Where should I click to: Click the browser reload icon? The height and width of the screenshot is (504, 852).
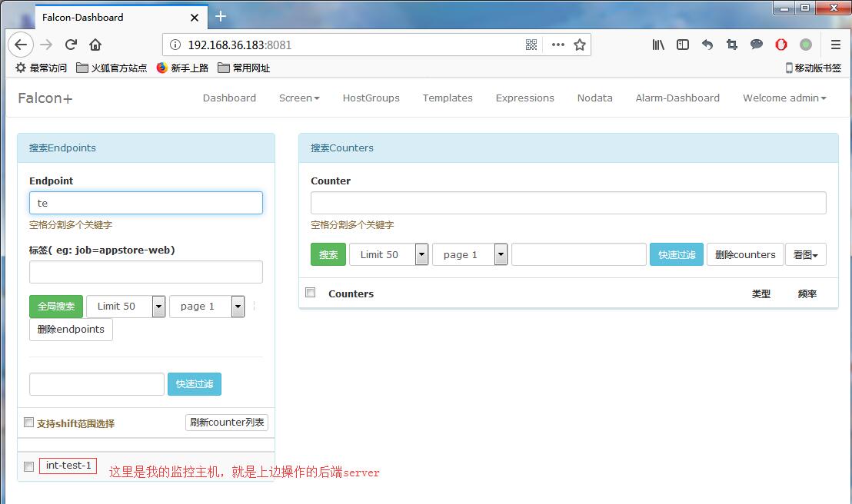click(71, 45)
